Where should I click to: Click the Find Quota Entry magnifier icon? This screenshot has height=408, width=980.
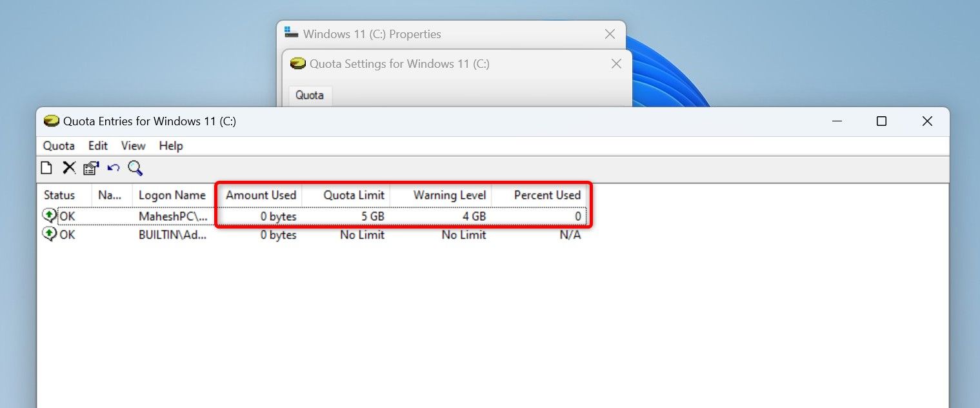point(135,168)
